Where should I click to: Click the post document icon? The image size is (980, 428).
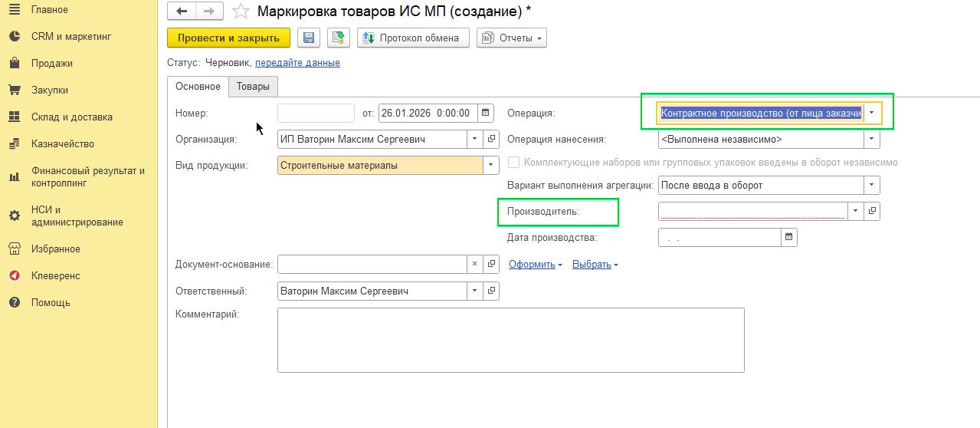[338, 38]
